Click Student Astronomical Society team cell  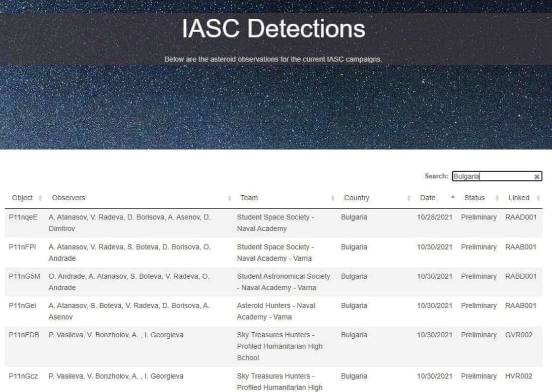point(283,282)
